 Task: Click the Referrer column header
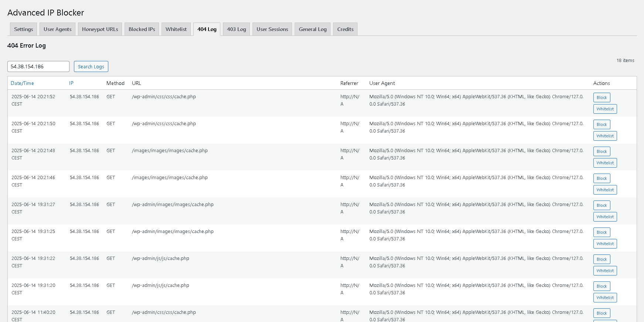point(349,83)
